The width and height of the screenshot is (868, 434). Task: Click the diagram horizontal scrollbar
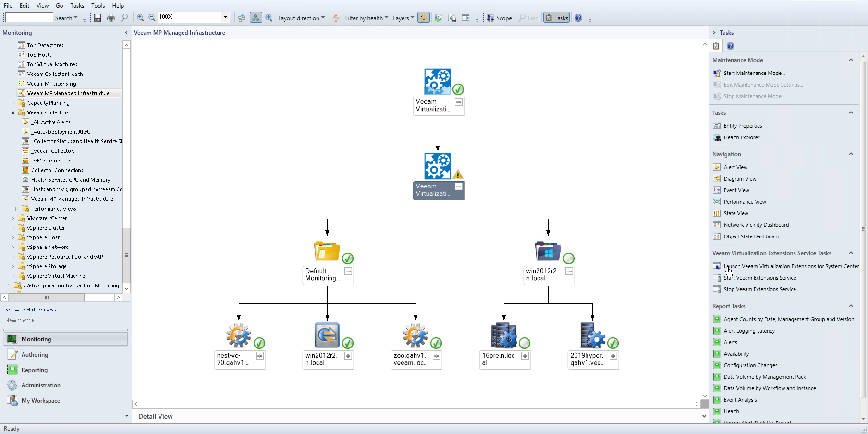click(x=416, y=404)
